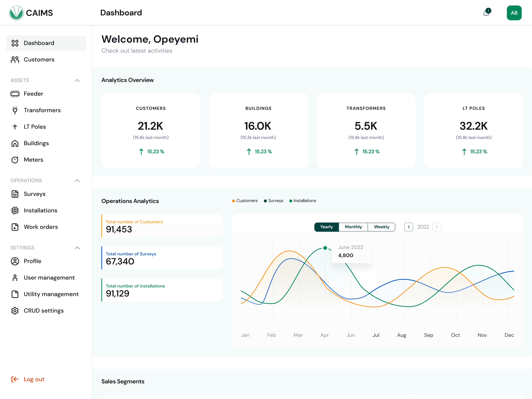Viewport: 532px width, 399px height.
Task: Switch chart view to Monthly
Action: (x=353, y=227)
